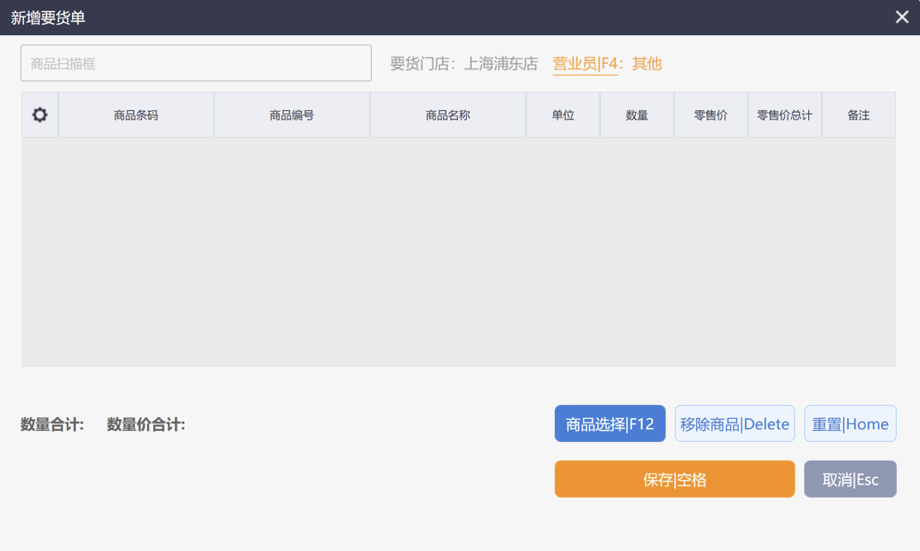Select the 商品条码 column header
The width and height of the screenshot is (920, 551).
[x=136, y=115]
